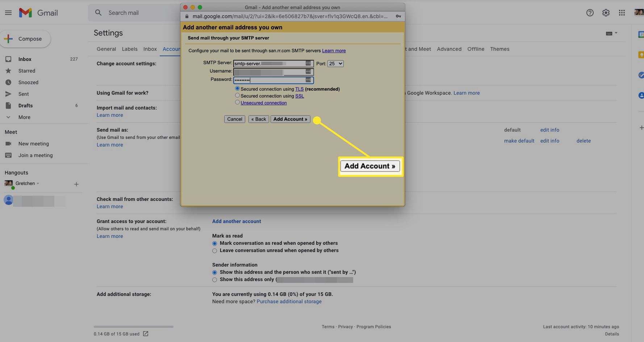Open the Gretchen status dropdown
The height and width of the screenshot is (342, 644).
coord(38,184)
